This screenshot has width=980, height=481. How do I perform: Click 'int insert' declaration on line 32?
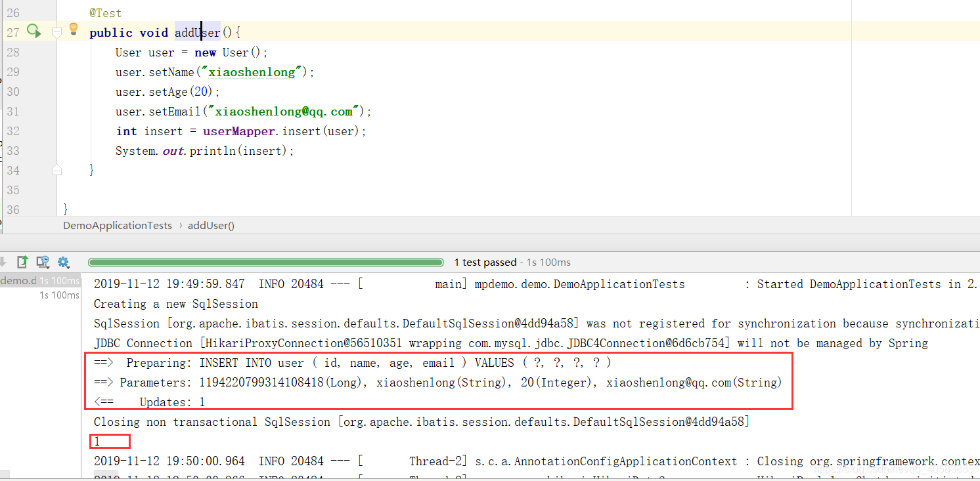149,131
